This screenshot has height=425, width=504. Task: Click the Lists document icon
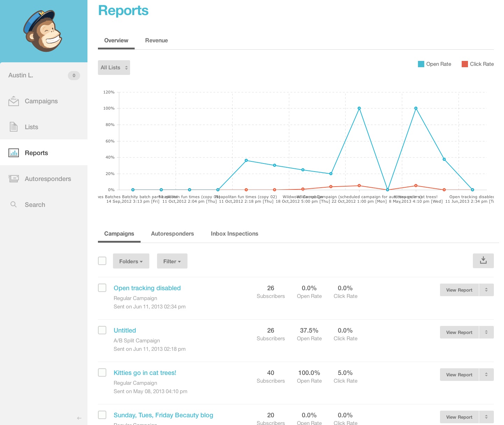14,127
